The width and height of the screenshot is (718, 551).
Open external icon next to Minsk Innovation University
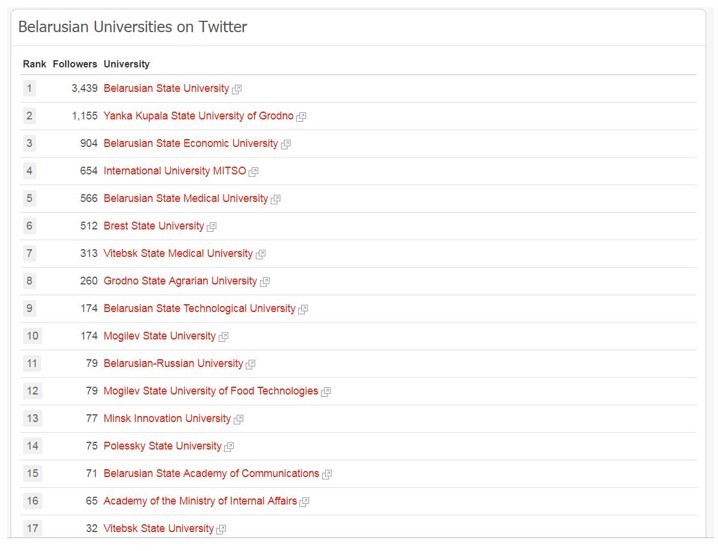tap(238, 419)
